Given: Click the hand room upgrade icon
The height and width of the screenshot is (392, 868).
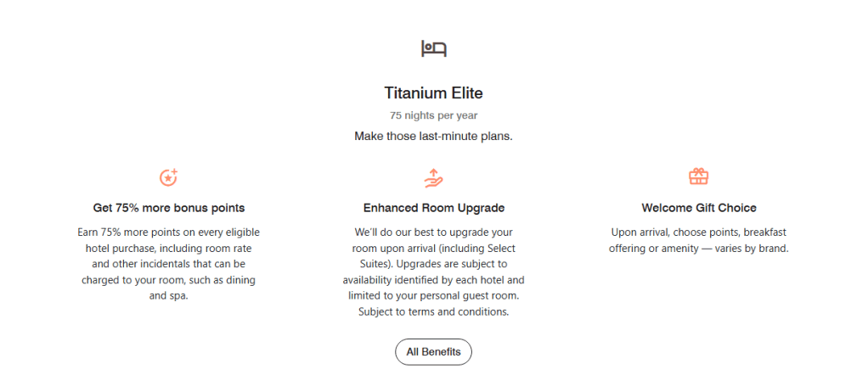Looking at the screenshot, I should (433, 177).
